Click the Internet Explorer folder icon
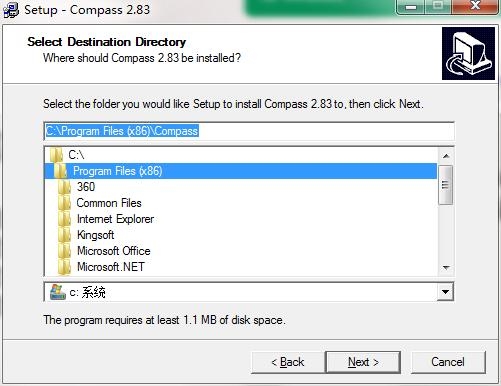This screenshot has width=501, height=386. (64, 219)
